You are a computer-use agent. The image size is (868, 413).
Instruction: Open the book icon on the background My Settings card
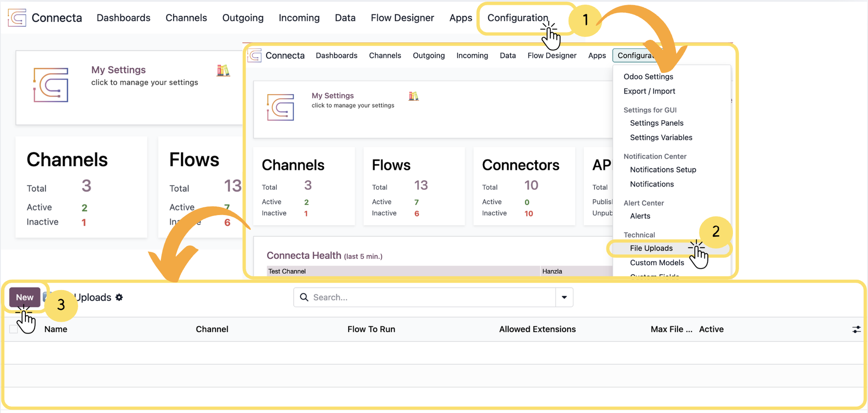click(x=223, y=70)
